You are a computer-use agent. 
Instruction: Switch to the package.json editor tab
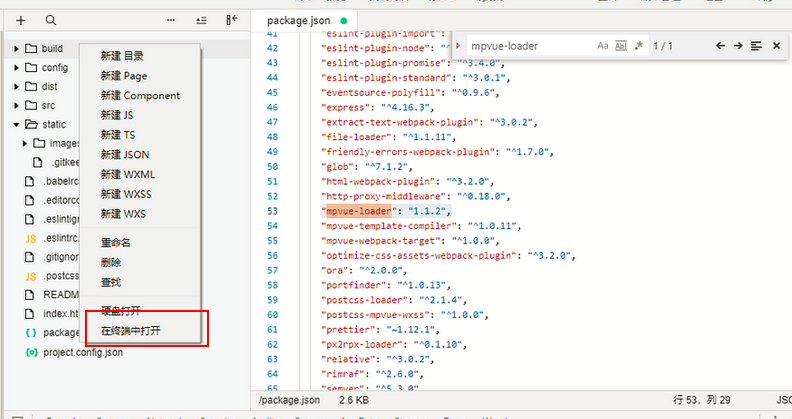coord(299,21)
